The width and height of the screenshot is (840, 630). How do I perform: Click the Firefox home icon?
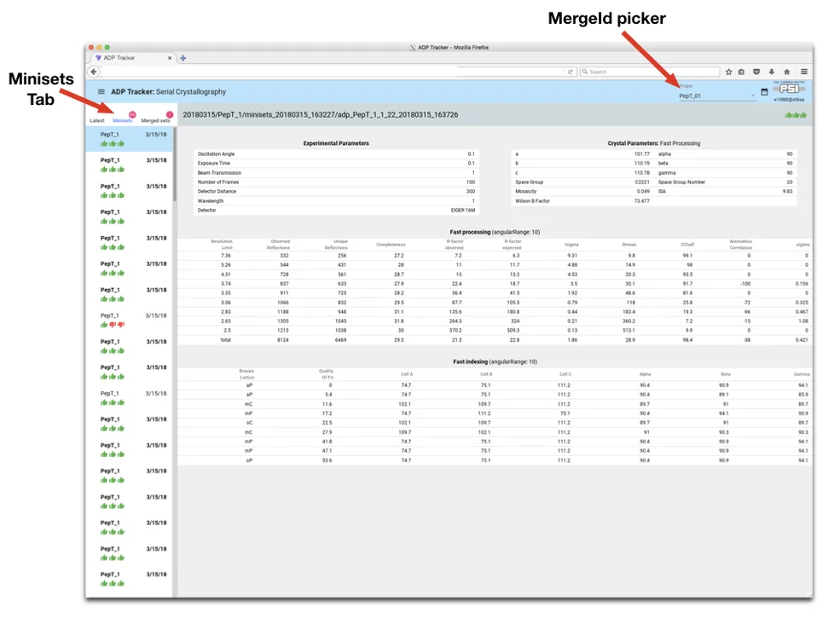coord(786,72)
